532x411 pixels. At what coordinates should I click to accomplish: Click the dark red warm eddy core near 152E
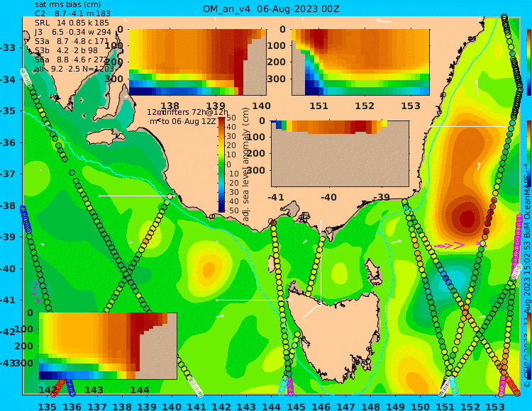(467, 219)
